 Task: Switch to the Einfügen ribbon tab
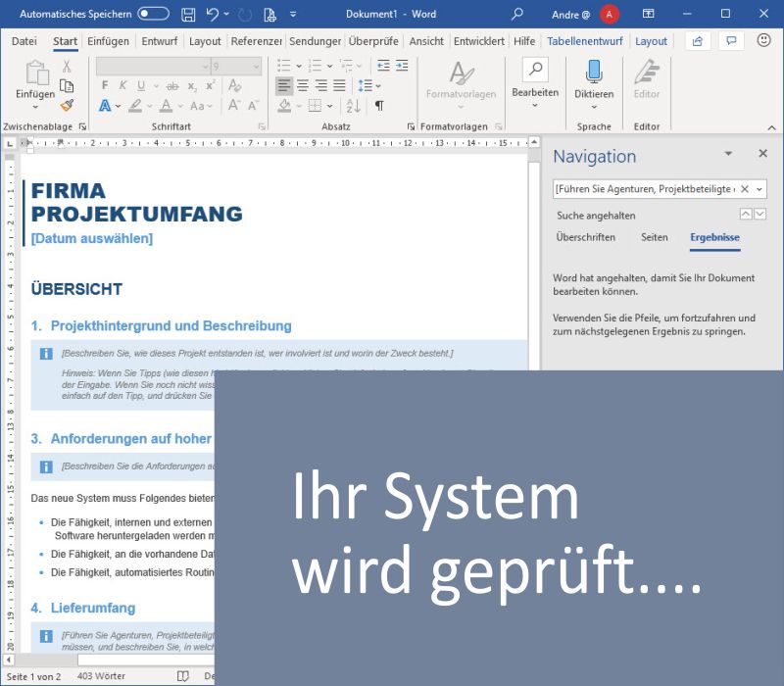tap(108, 41)
